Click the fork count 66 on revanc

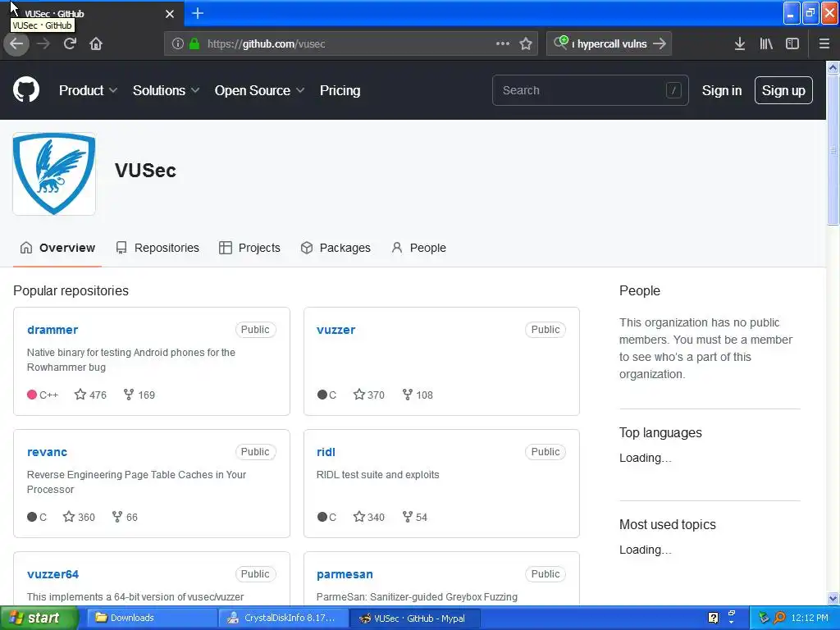point(125,517)
